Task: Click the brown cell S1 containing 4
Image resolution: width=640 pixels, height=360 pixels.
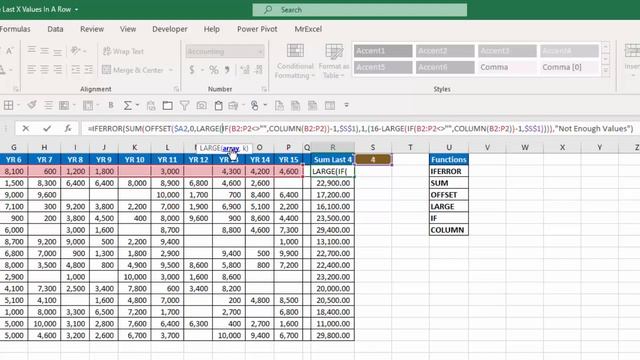Action: tap(373, 160)
